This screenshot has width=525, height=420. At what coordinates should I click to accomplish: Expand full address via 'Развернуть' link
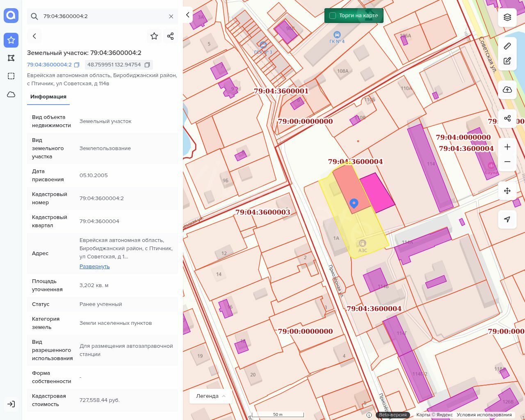point(94,266)
